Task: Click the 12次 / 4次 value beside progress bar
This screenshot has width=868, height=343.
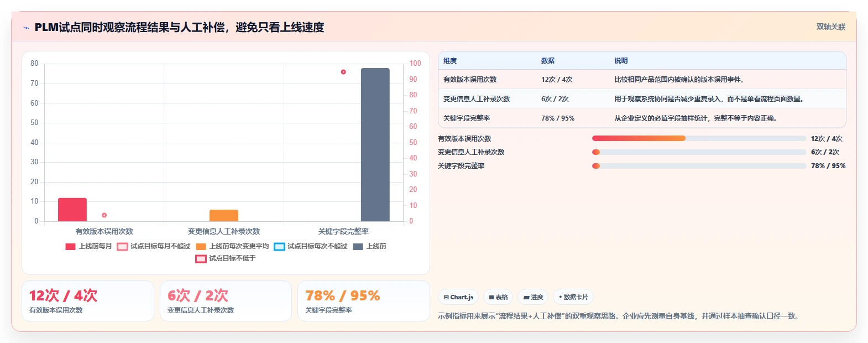Action: coord(827,139)
